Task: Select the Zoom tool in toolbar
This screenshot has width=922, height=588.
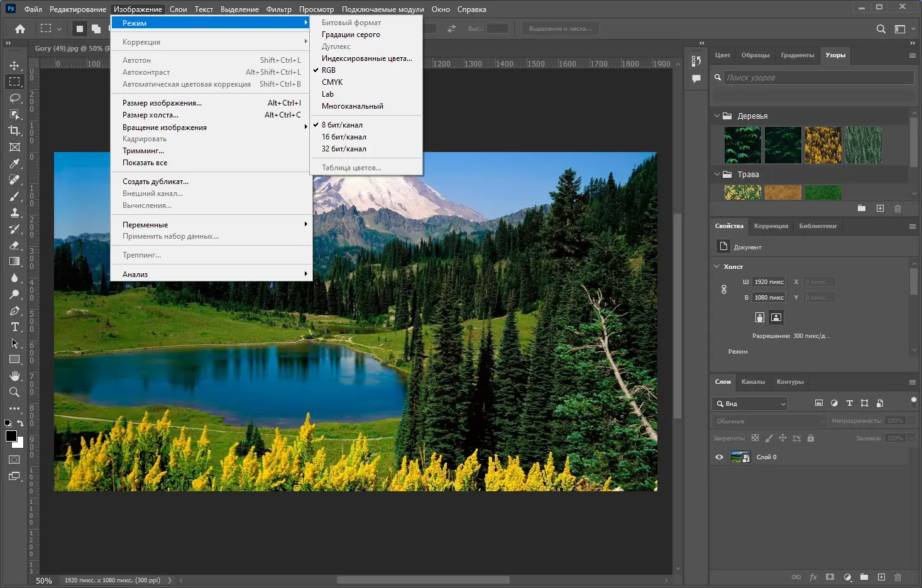Action: click(14, 392)
